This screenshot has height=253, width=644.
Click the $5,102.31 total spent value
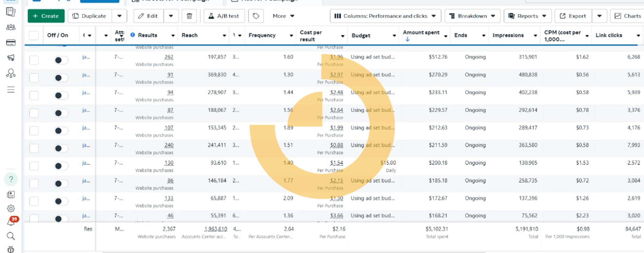pos(437,229)
